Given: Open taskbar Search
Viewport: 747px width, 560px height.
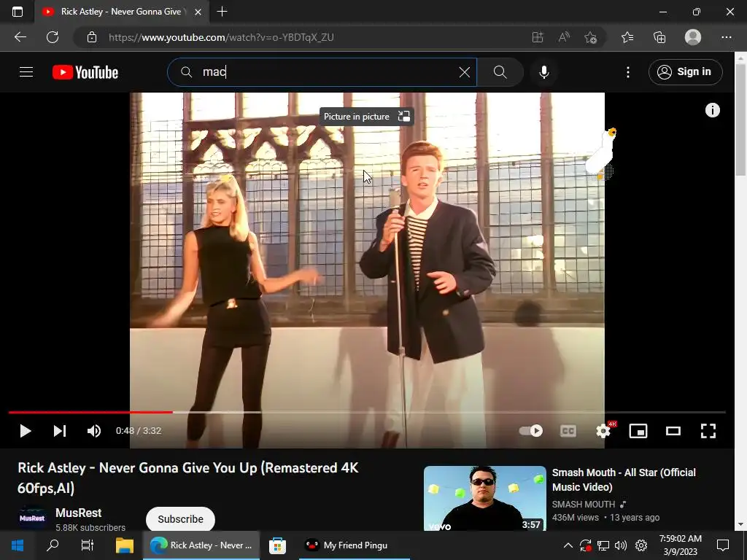Looking at the screenshot, I should click(53, 545).
